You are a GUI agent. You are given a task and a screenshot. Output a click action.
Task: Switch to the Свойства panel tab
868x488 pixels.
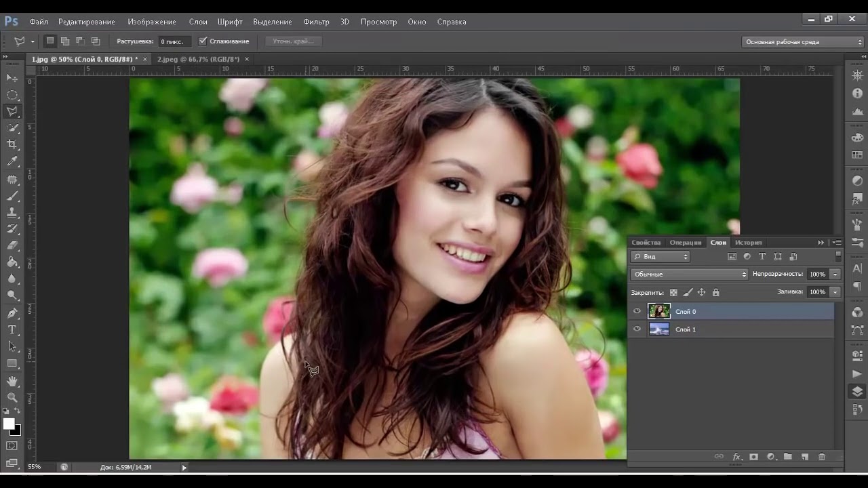click(x=646, y=243)
